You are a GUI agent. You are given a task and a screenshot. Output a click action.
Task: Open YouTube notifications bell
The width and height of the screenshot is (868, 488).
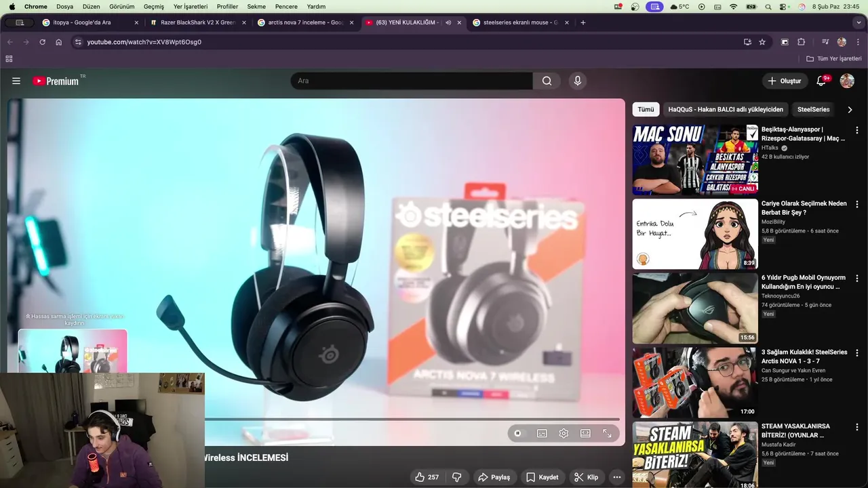coord(821,81)
